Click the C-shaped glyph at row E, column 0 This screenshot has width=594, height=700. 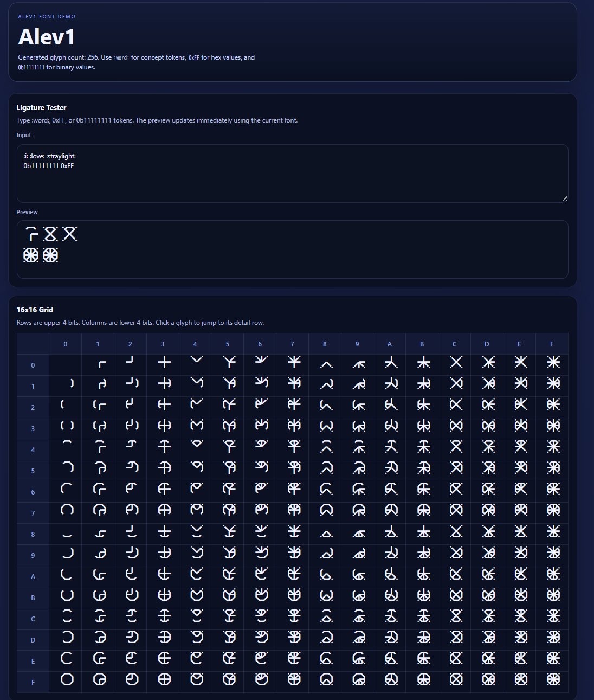(67, 658)
